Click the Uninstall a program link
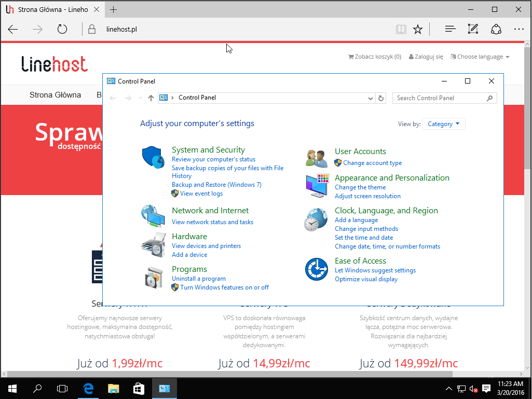The height and width of the screenshot is (399, 532). (x=199, y=279)
